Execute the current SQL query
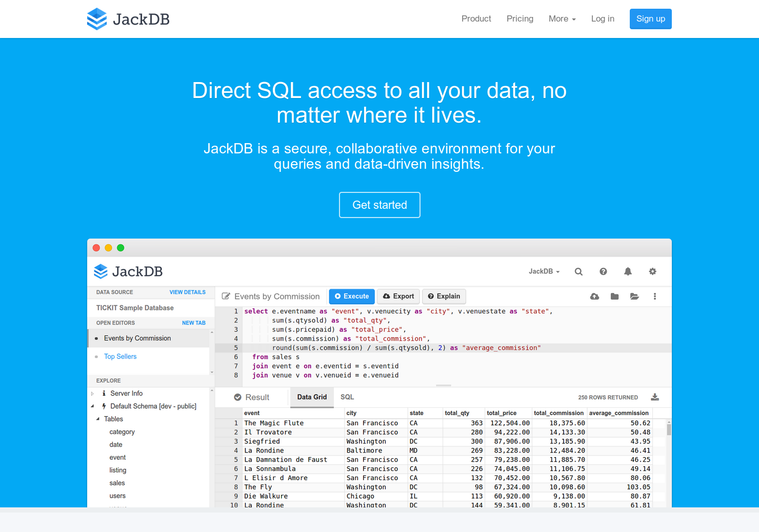The height and width of the screenshot is (532, 759). click(x=351, y=296)
